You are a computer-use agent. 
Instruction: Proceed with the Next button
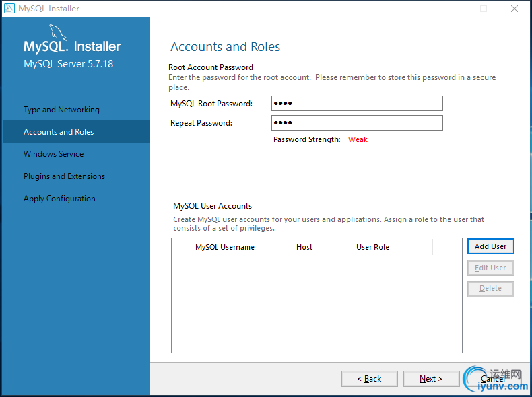pyautogui.click(x=431, y=379)
